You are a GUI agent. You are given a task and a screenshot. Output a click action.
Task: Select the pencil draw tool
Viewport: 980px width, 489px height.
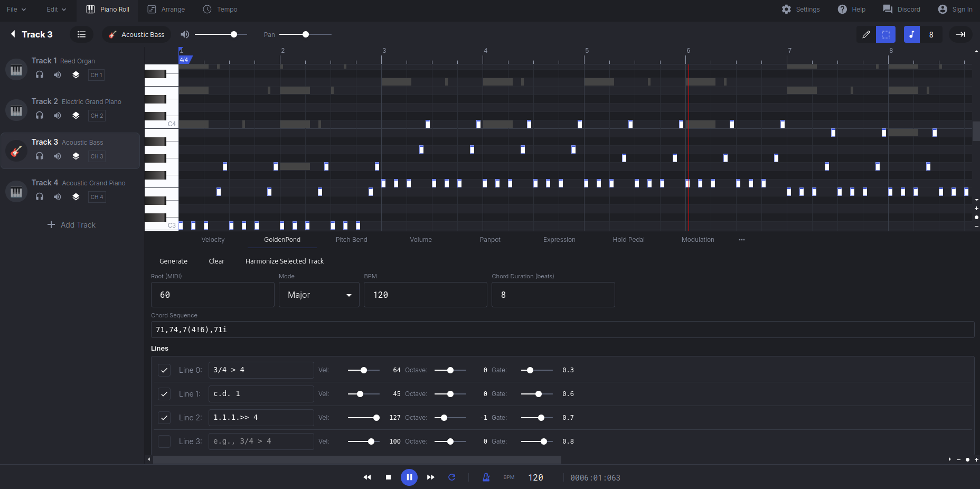[x=866, y=34]
